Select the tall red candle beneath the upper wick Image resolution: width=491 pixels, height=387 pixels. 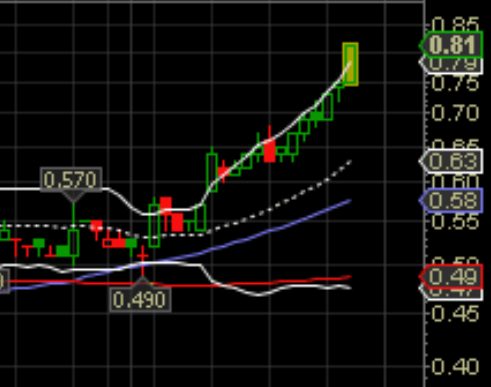click(x=270, y=151)
